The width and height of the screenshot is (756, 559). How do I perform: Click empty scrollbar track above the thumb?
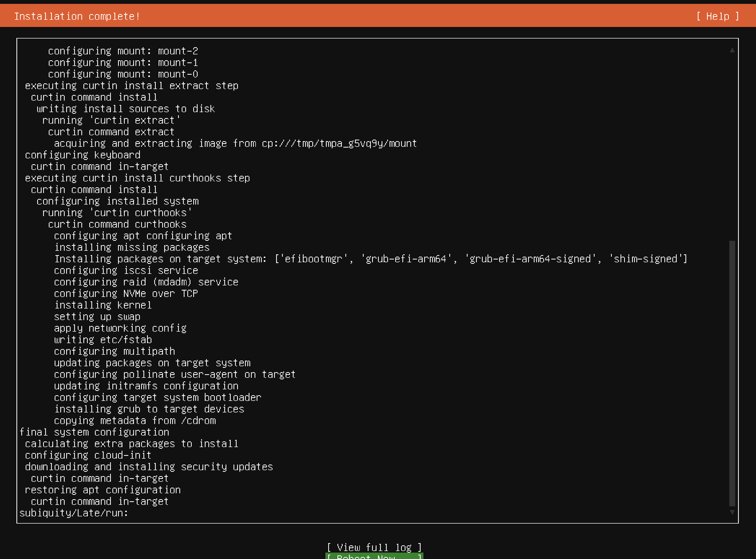pos(732,146)
